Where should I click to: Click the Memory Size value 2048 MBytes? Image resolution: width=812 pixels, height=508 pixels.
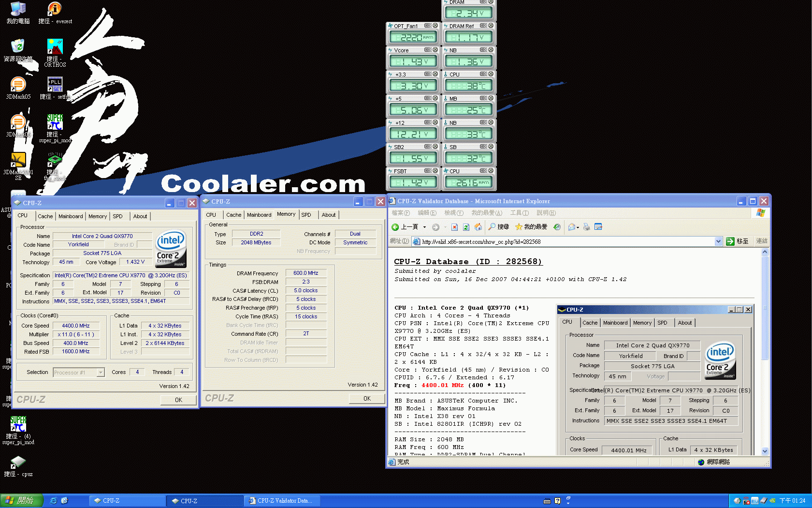[x=256, y=243]
